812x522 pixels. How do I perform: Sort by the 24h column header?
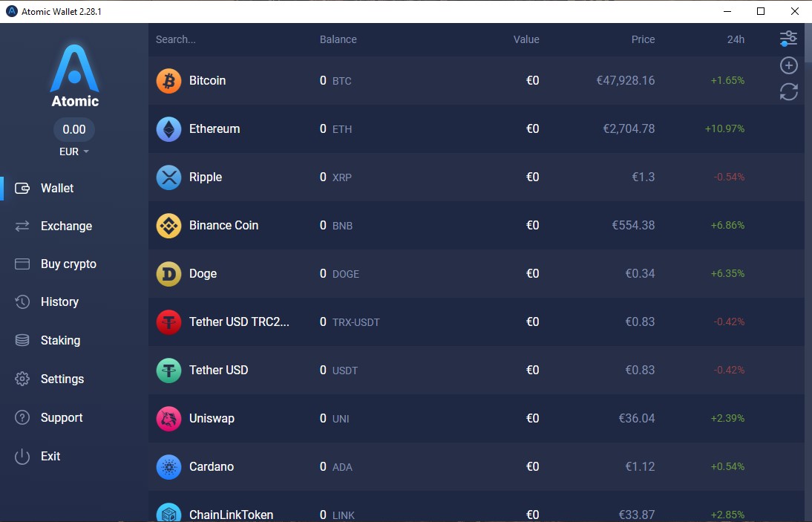[x=736, y=39]
